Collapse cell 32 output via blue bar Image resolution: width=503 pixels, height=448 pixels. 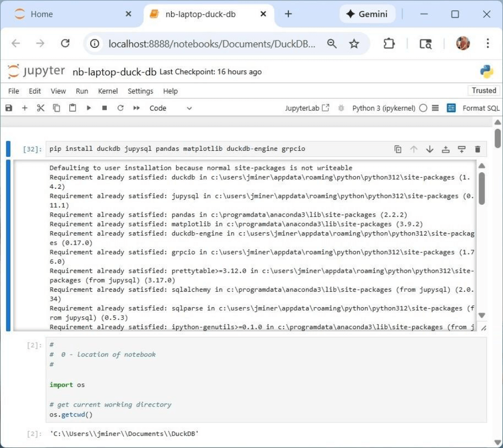(8, 245)
